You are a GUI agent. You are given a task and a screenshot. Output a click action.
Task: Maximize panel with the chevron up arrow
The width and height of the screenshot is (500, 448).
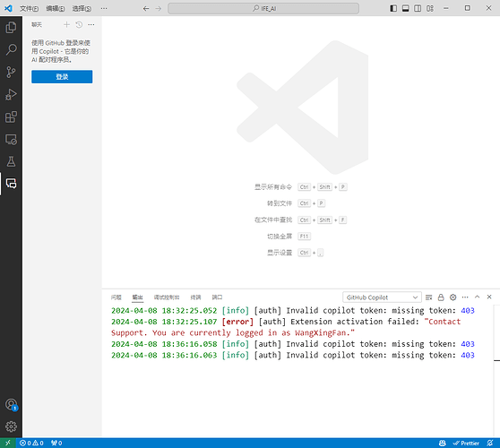[x=477, y=297]
